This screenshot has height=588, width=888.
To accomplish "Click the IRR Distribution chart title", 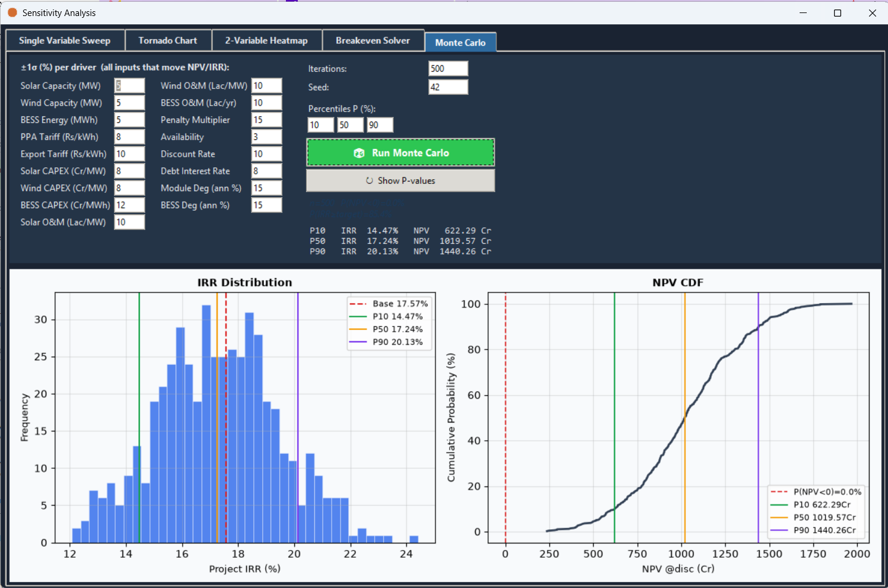I will (x=244, y=282).
